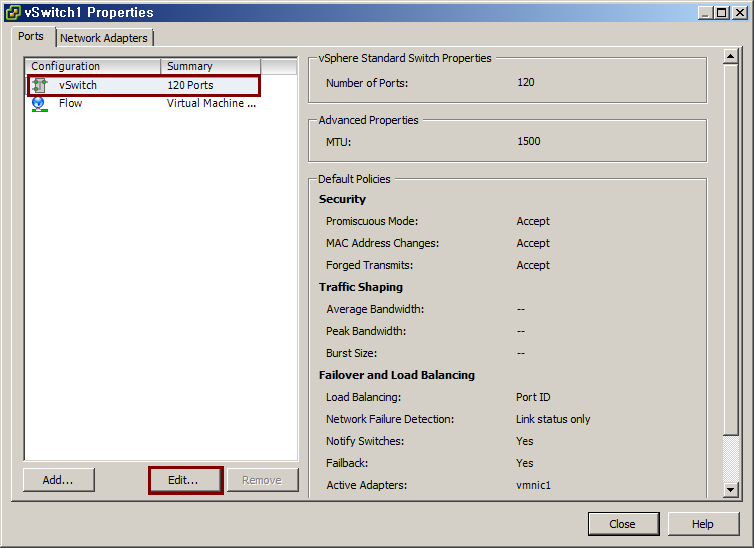The height and width of the screenshot is (548, 754).
Task: Click the Failback Yes value
Action: click(525, 463)
